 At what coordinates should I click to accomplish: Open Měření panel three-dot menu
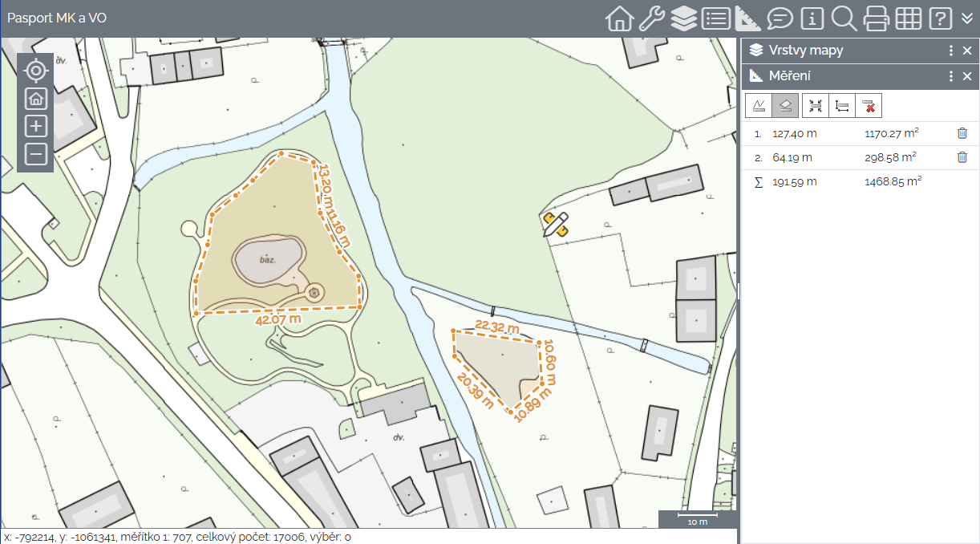click(951, 76)
